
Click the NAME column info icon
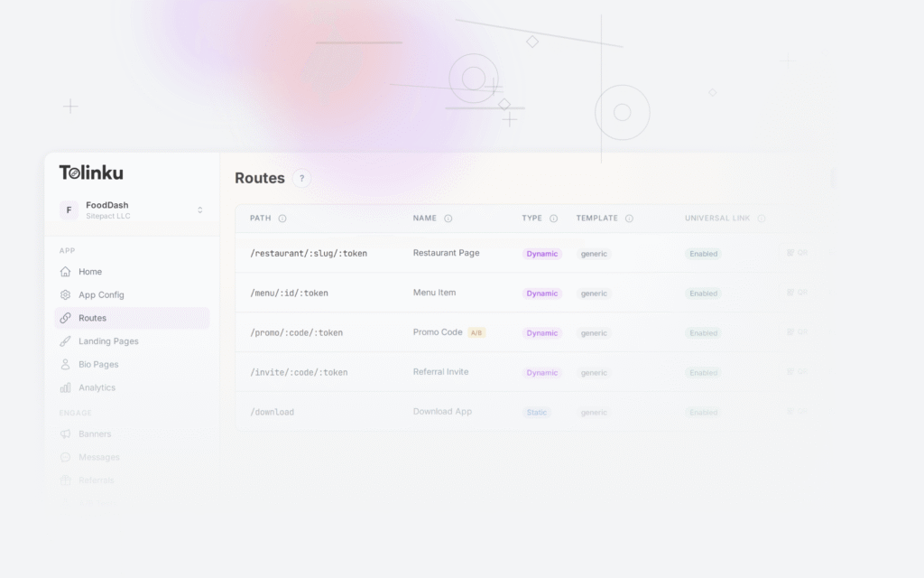[448, 219]
